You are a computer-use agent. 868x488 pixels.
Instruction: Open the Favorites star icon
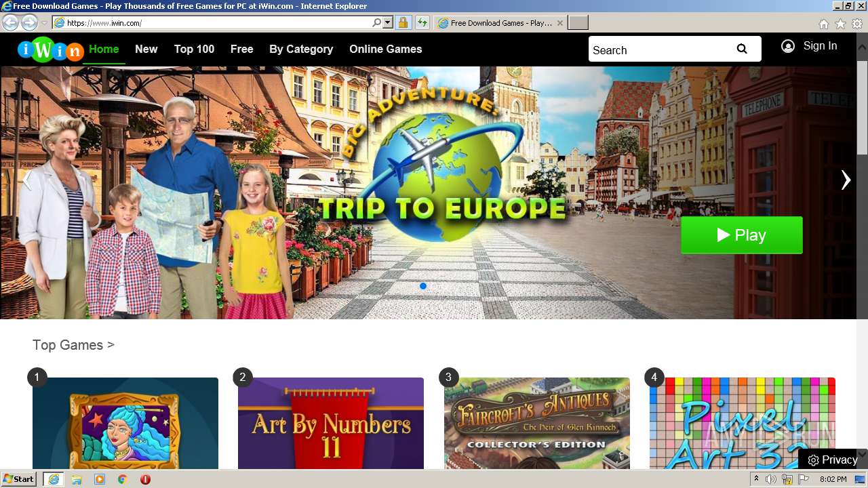tap(840, 24)
